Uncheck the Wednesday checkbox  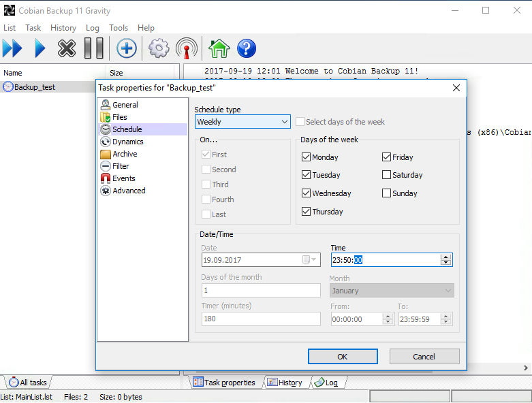pos(306,193)
